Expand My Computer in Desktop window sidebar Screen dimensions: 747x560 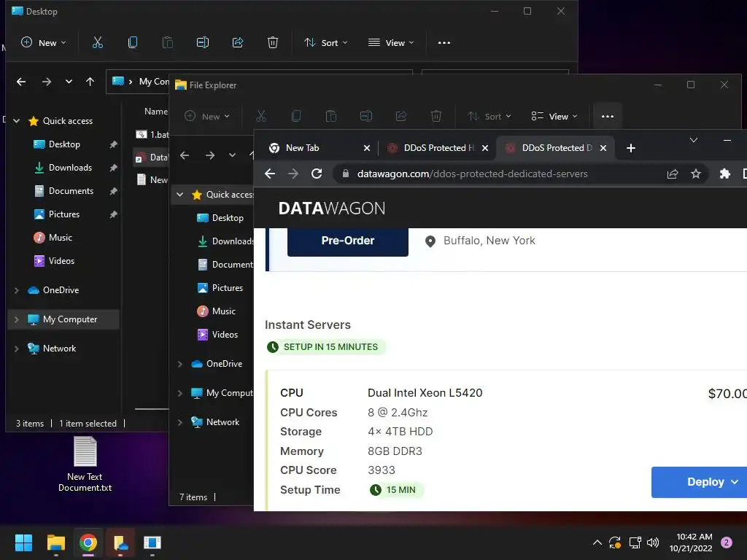click(17, 319)
